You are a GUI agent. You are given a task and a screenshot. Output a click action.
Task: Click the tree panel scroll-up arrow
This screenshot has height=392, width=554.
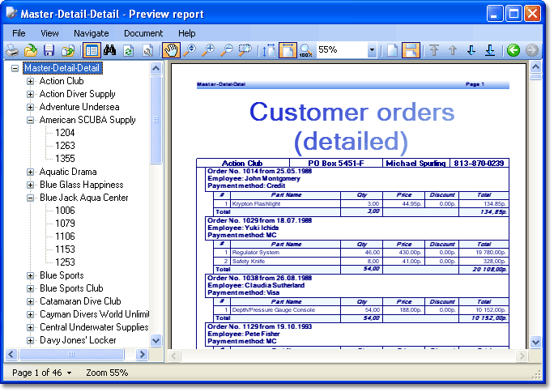pyautogui.click(x=156, y=68)
